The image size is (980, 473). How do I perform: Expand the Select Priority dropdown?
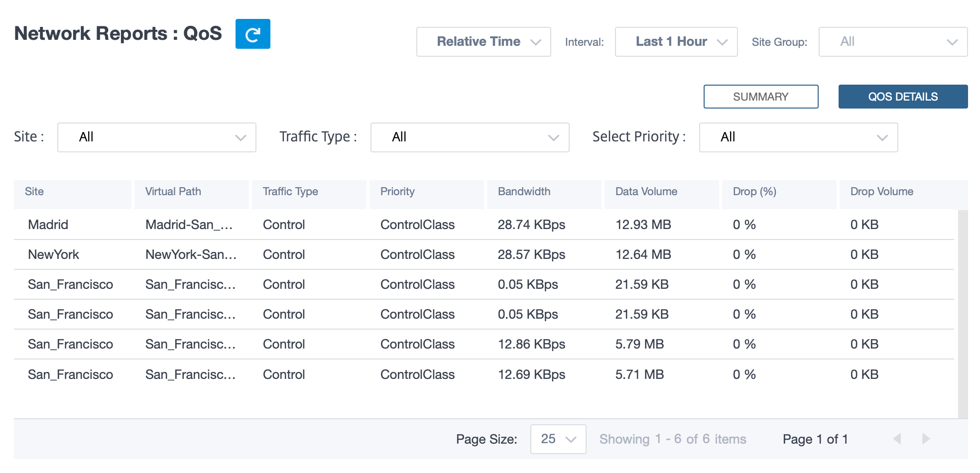tap(799, 137)
